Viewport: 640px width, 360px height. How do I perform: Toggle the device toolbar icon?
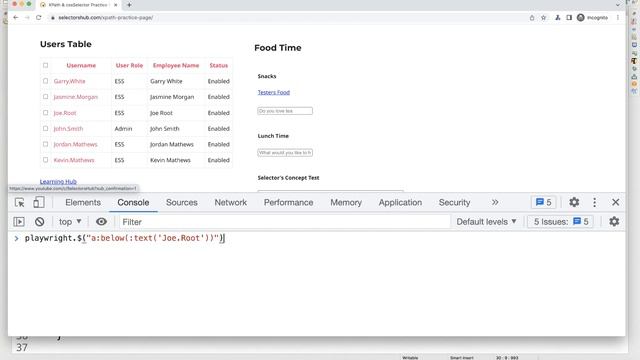click(39, 202)
